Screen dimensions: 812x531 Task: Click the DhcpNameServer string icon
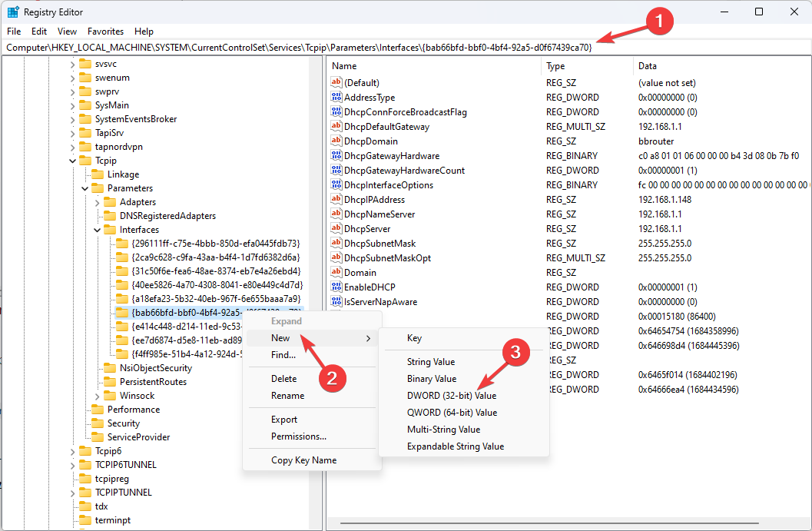point(336,214)
